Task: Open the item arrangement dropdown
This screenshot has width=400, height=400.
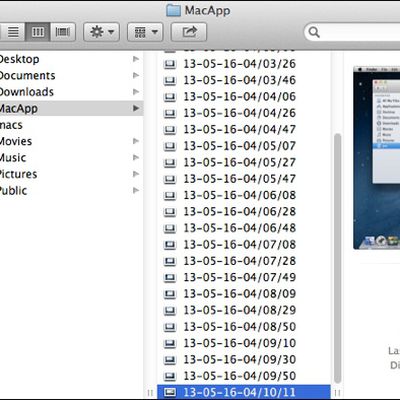Action: (x=145, y=32)
